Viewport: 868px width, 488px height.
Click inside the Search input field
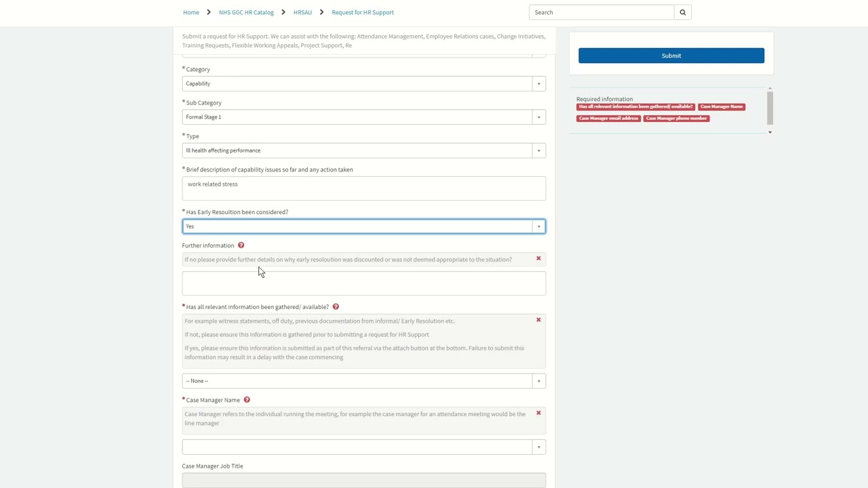point(601,12)
